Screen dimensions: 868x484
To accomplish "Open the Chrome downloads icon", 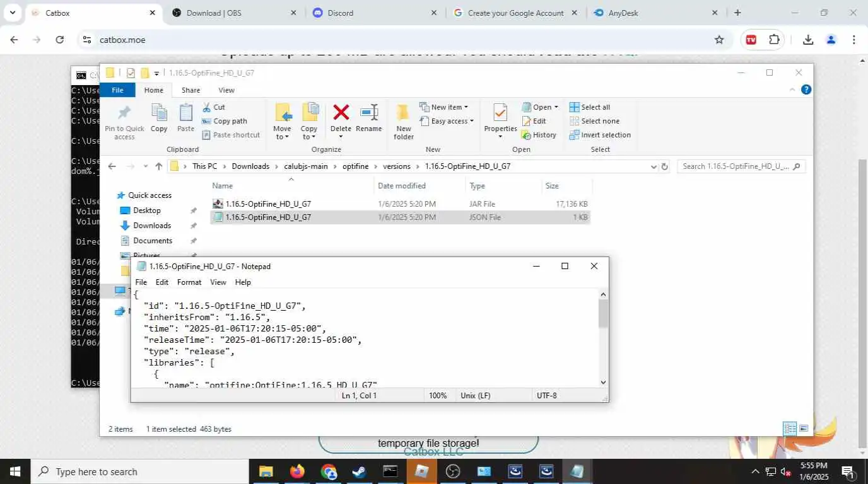I will [x=807, y=40].
